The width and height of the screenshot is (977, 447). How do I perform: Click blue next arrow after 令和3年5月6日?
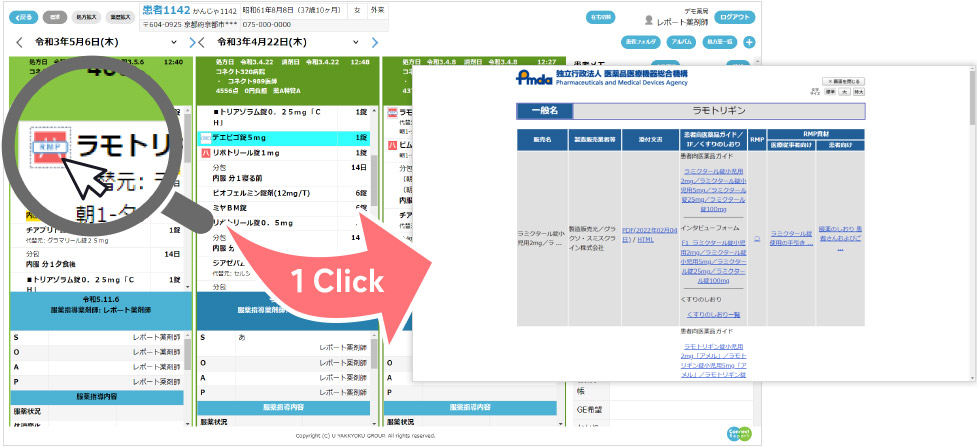(x=192, y=42)
